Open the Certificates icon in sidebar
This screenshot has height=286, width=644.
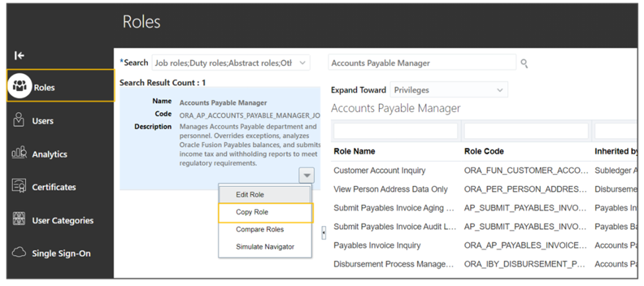[x=19, y=186]
